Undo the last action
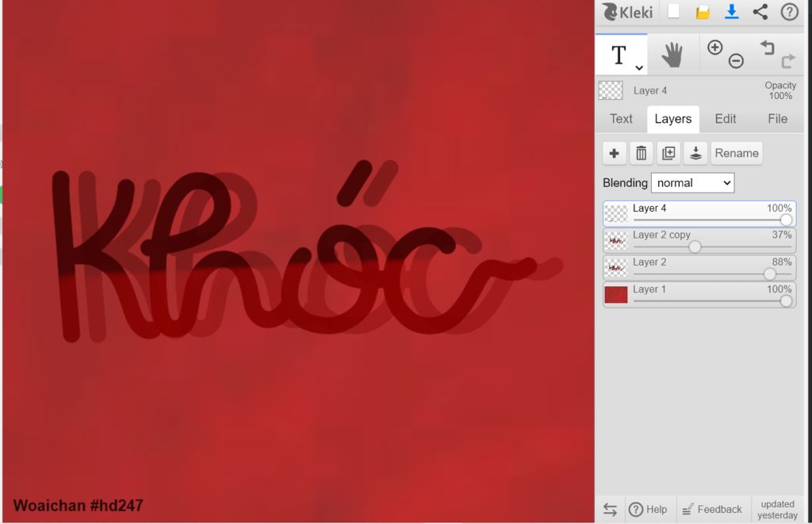 [768, 48]
